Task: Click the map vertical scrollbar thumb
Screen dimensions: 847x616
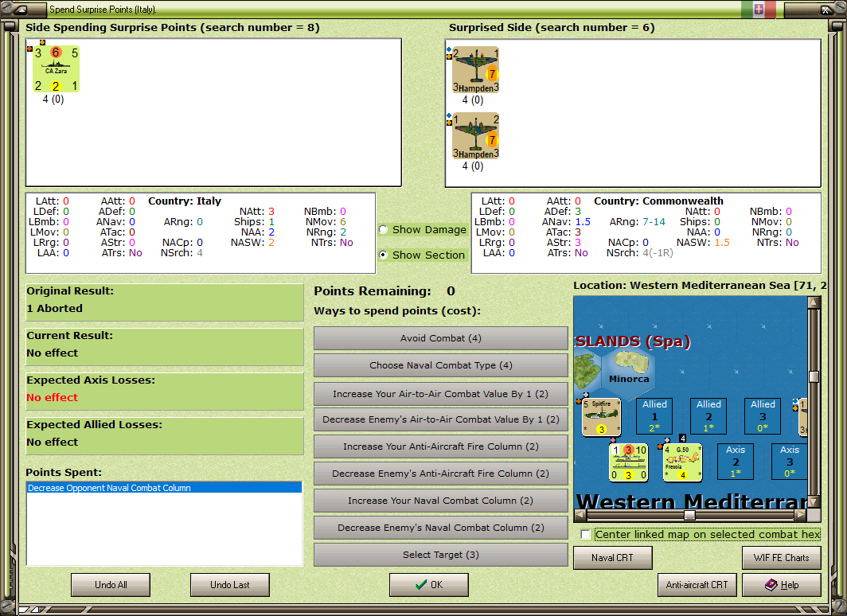Action: (x=814, y=376)
